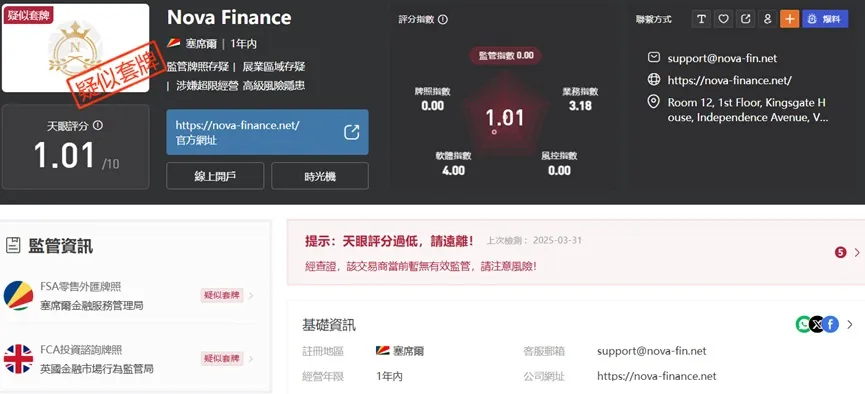
Task: Click the 聯繫方式 label
Action: point(654,19)
